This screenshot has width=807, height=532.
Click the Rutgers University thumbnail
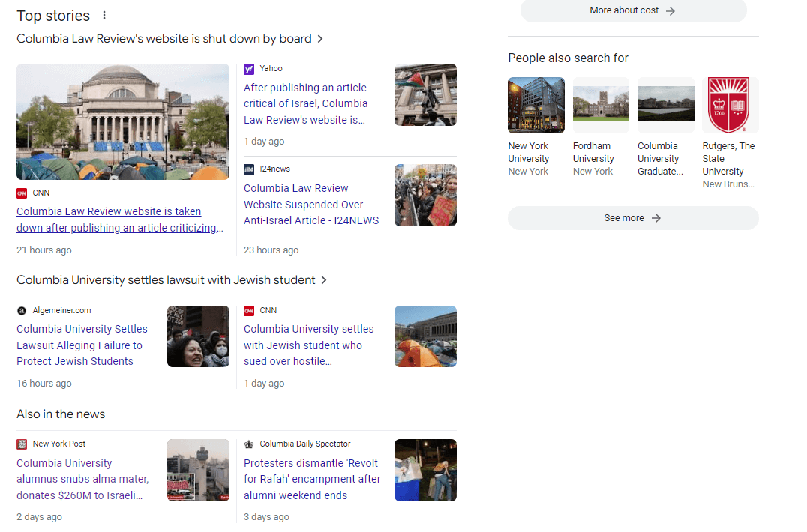[x=730, y=105]
